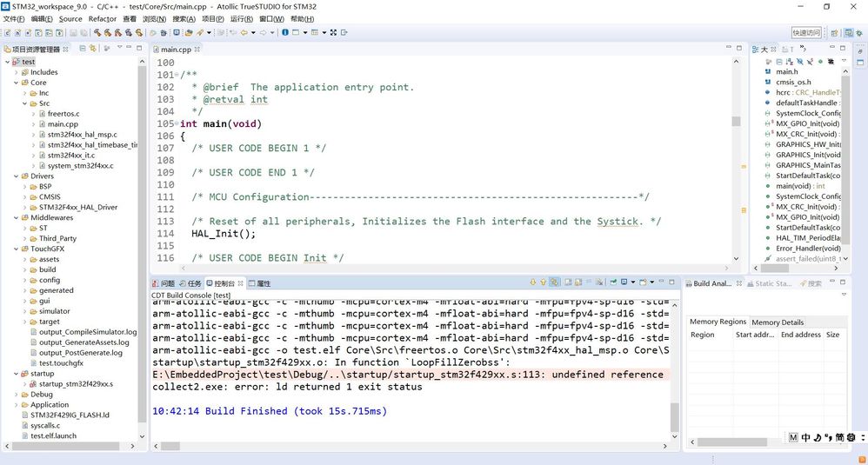This screenshot has height=465, width=868.
Task: Click Sort alphabetically icon in outline panel
Action: click(x=790, y=62)
